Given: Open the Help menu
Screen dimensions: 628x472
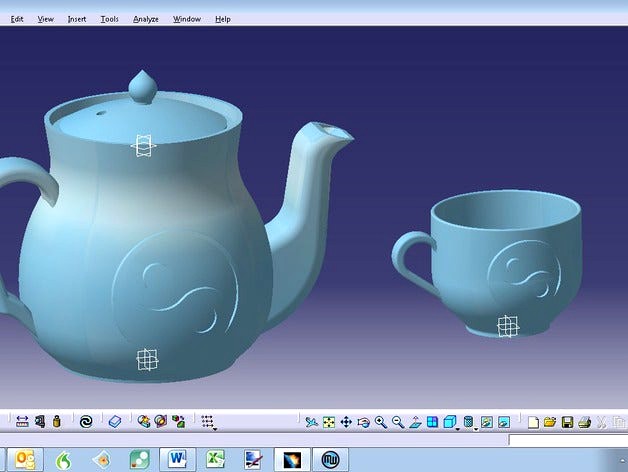Looking at the screenshot, I should [223, 19].
